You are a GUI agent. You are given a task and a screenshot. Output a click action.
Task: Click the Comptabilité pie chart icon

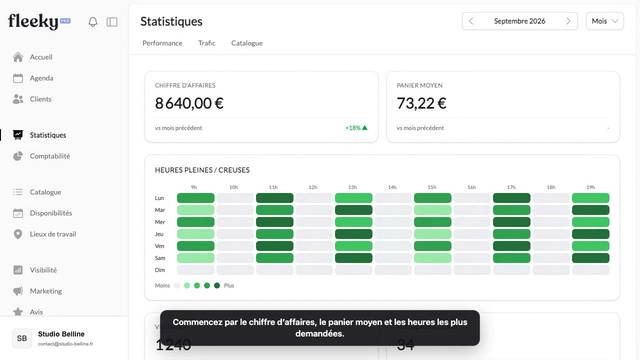(x=18, y=156)
